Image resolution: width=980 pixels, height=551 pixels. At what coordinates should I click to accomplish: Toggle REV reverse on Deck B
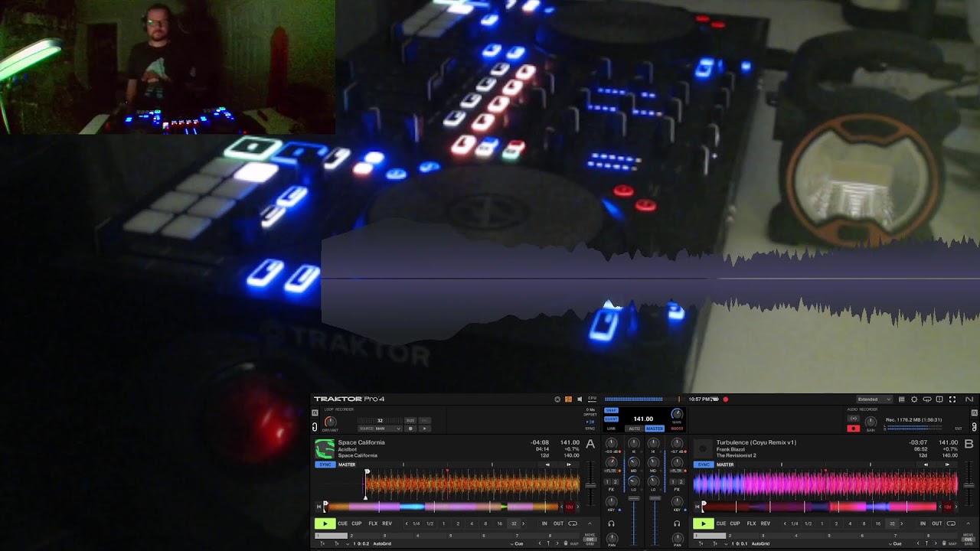pyautogui.click(x=766, y=523)
